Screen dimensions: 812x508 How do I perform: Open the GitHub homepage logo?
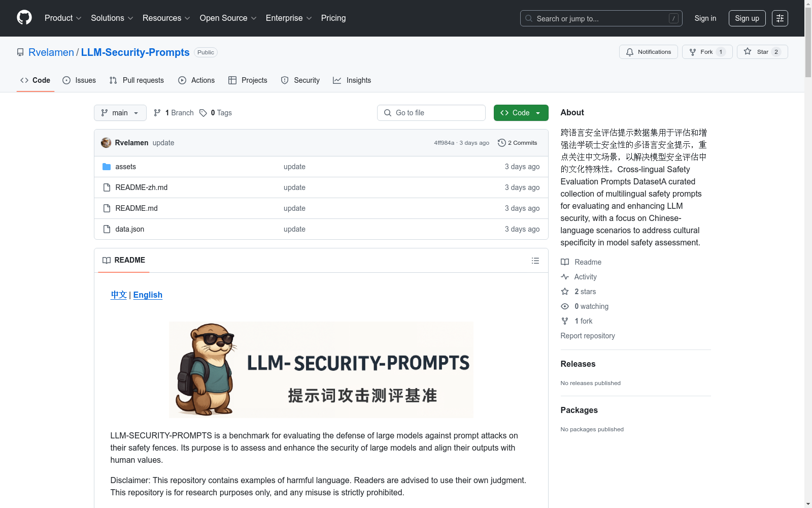[24, 18]
